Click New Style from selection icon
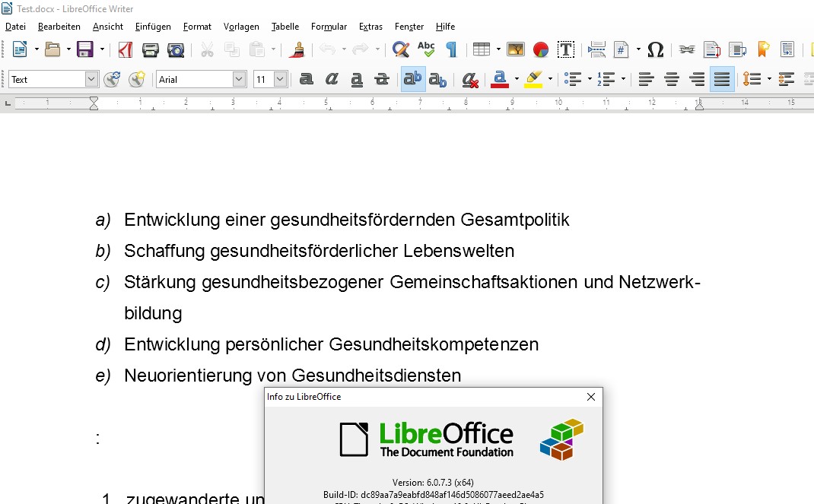The height and width of the screenshot is (504, 814). [136, 79]
